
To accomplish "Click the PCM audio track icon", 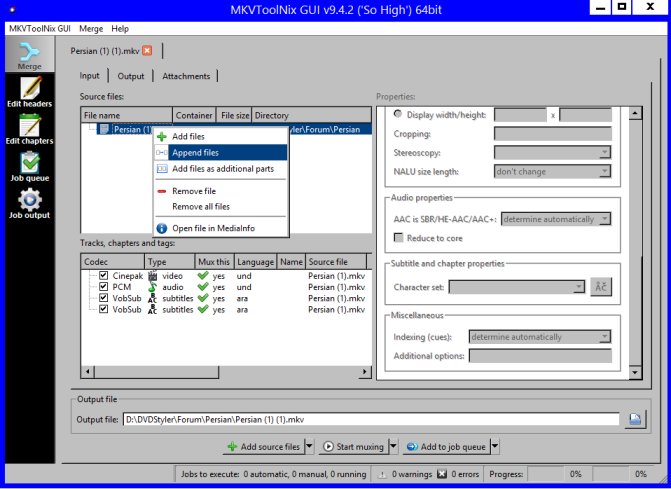I will 152,287.
